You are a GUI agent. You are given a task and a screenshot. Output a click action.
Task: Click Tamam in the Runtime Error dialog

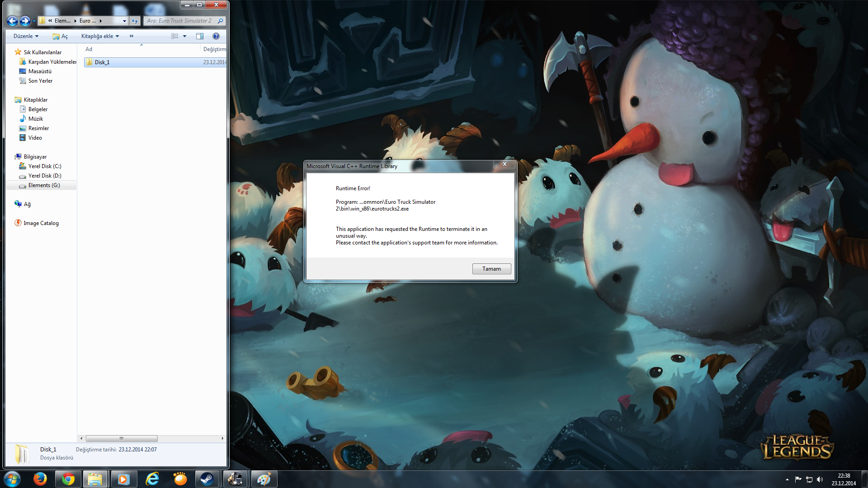[x=491, y=269]
